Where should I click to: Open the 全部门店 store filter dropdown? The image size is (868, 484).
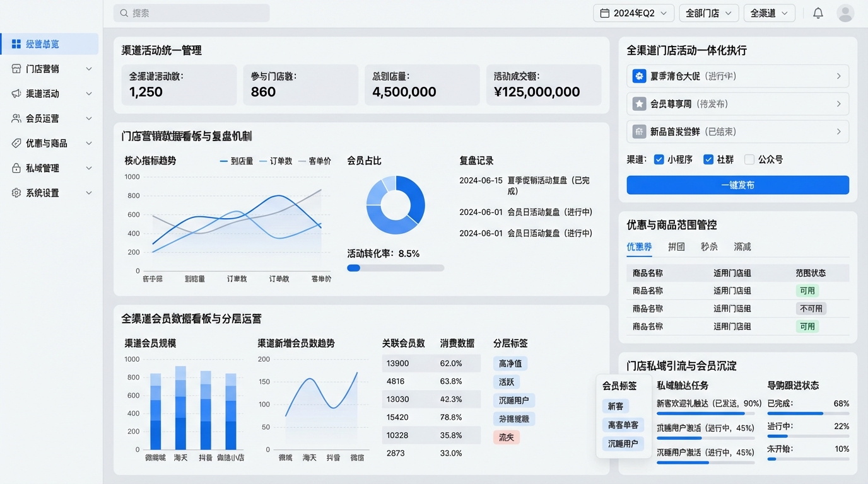(x=708, y=13)
